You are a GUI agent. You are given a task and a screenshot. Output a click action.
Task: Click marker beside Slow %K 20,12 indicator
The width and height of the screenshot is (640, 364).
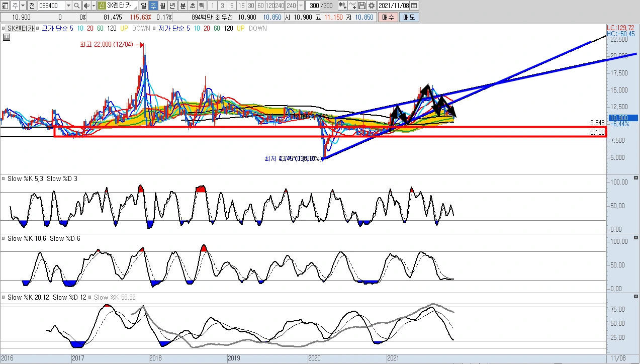click(x=4, y=298)
